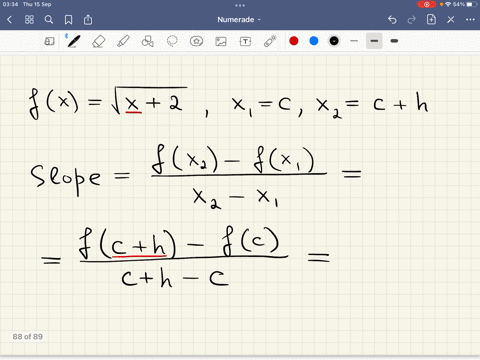Bookmark this page
480x360 pixels.
click(x=68, y=20)
